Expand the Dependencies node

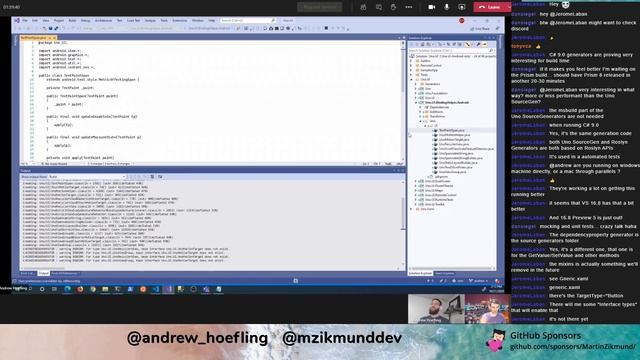click(x=421, y=107)
